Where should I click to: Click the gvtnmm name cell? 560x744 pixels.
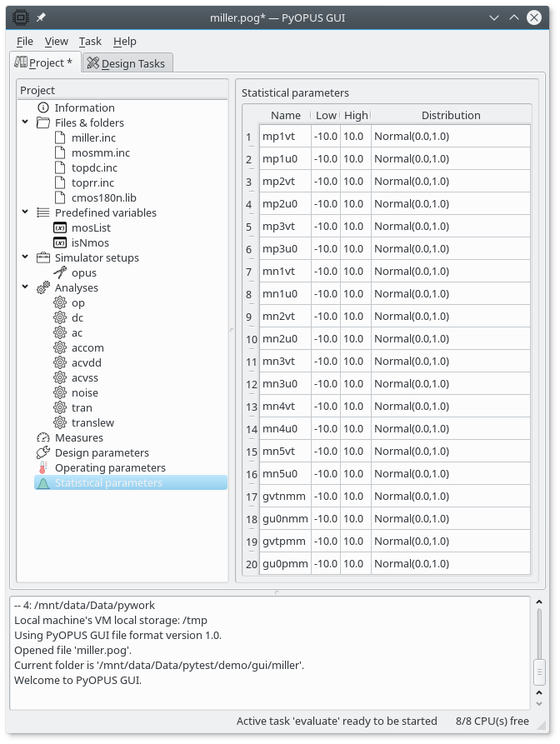point(285,497)
